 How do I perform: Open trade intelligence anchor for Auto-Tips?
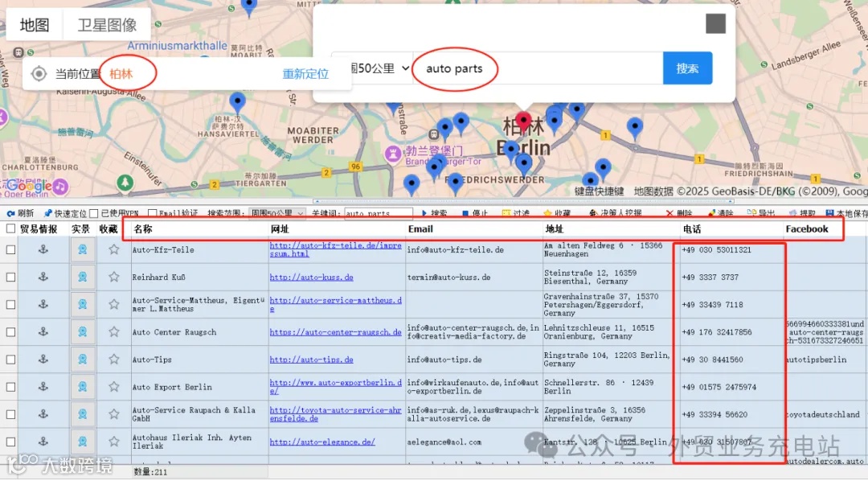(43, 359)
